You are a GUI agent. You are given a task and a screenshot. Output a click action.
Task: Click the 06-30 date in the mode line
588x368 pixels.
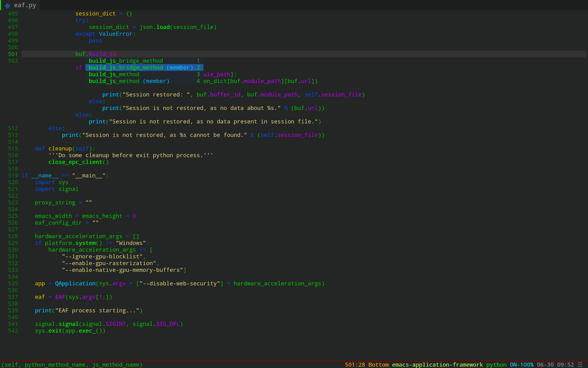545,365
